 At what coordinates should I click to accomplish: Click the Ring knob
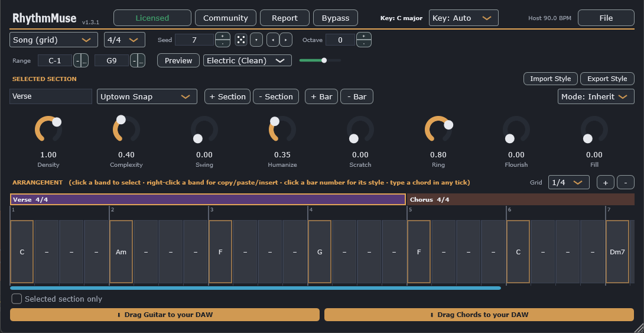point(438,129)
